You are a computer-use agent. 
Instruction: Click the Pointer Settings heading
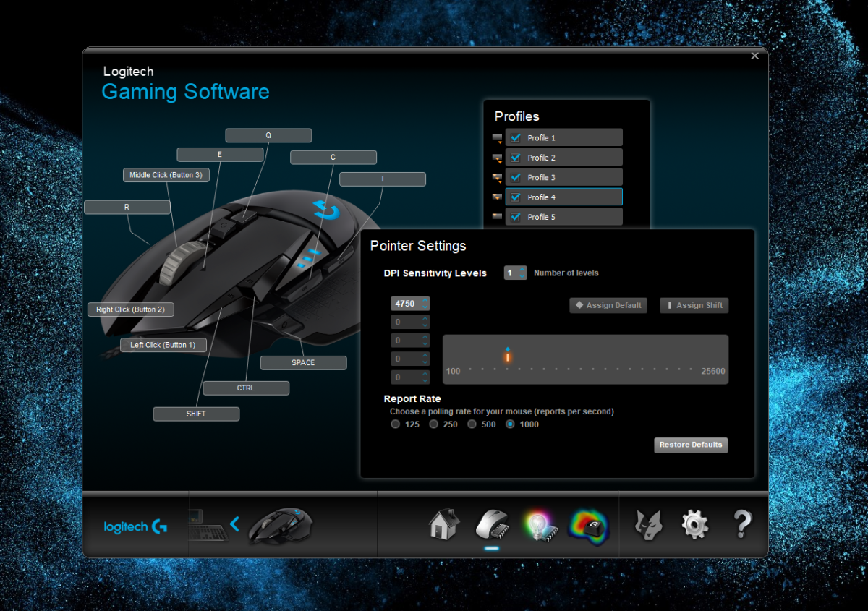(418, 247)
